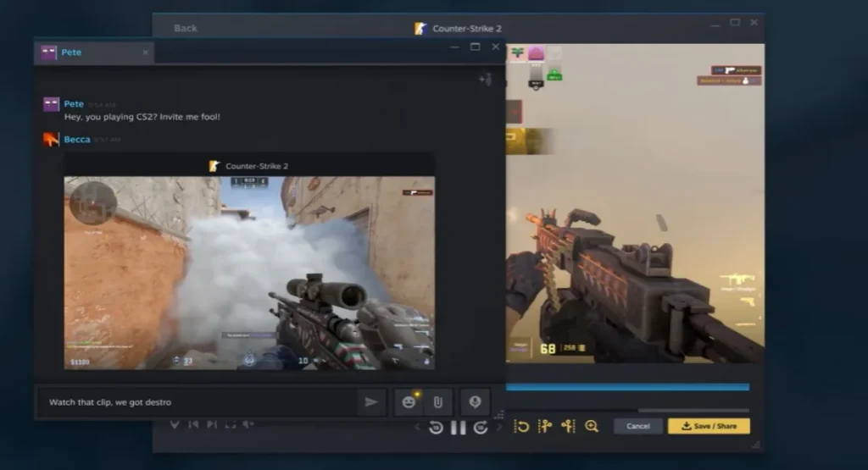The height and width of the screenshot is (470, 868).
Task: Close the Pete chat window
Action: tap(495, 47)
